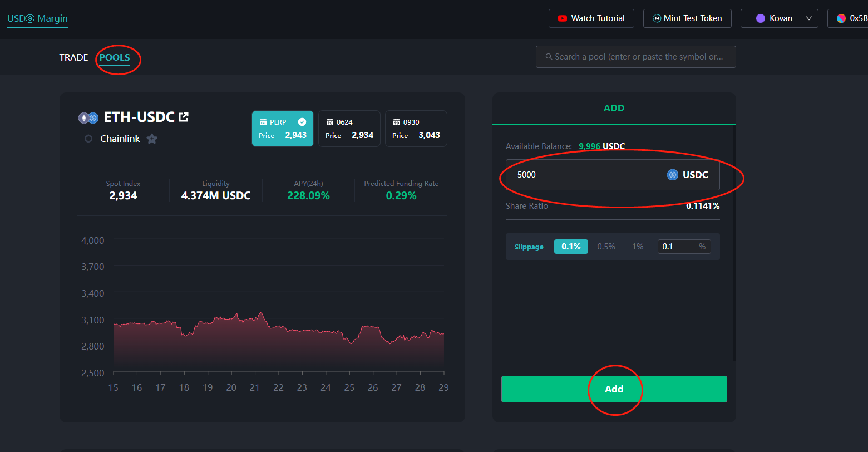Screen dimensions: 868x452
Task: Select the 0624 futures contract
Action: tap(349, 129)
